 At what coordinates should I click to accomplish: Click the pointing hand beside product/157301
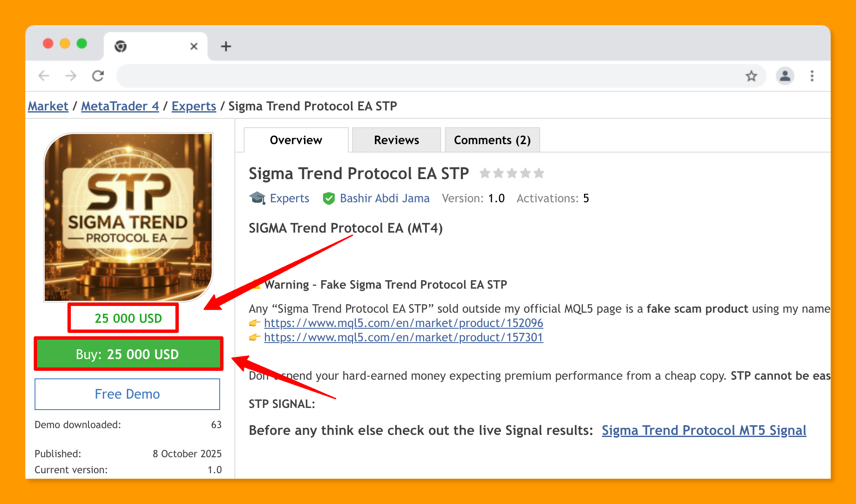pos(255,338)
